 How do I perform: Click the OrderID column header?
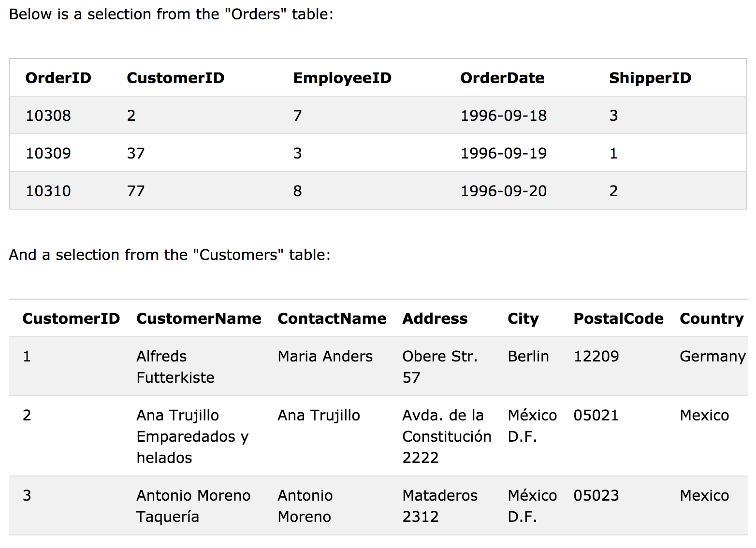58,78
